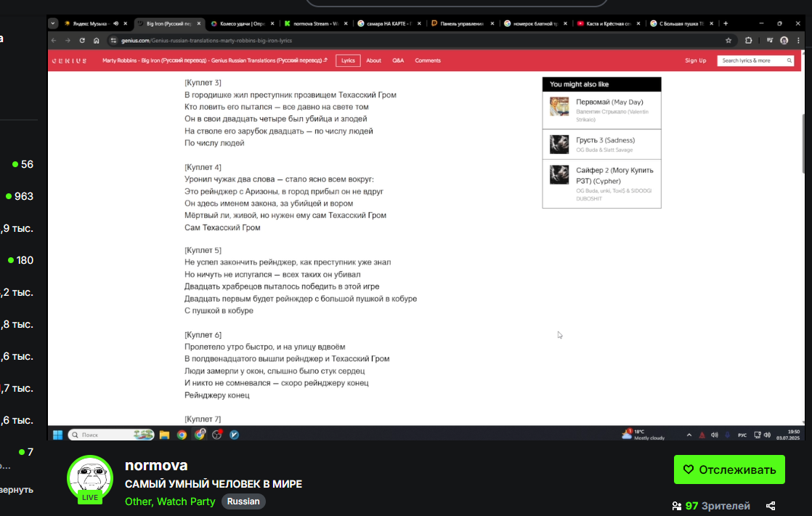Click the Windows taskbar search box

(111, 435)
